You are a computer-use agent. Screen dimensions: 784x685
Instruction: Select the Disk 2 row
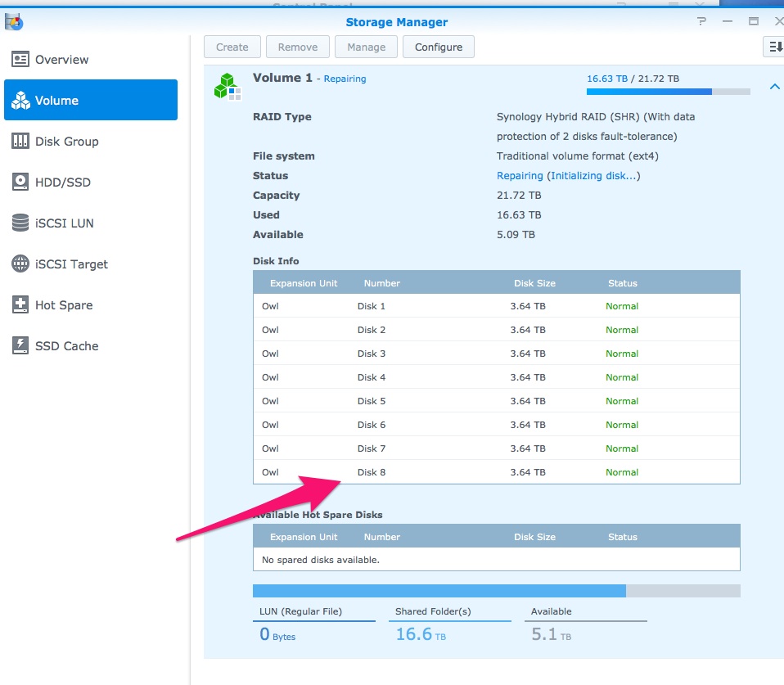(497, 330)
